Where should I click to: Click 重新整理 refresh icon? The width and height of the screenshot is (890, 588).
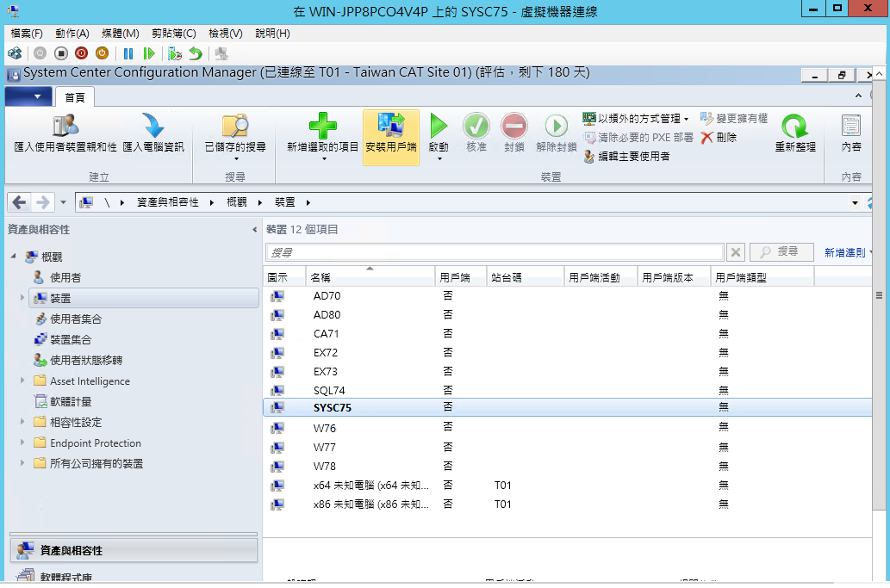[795, 126]
